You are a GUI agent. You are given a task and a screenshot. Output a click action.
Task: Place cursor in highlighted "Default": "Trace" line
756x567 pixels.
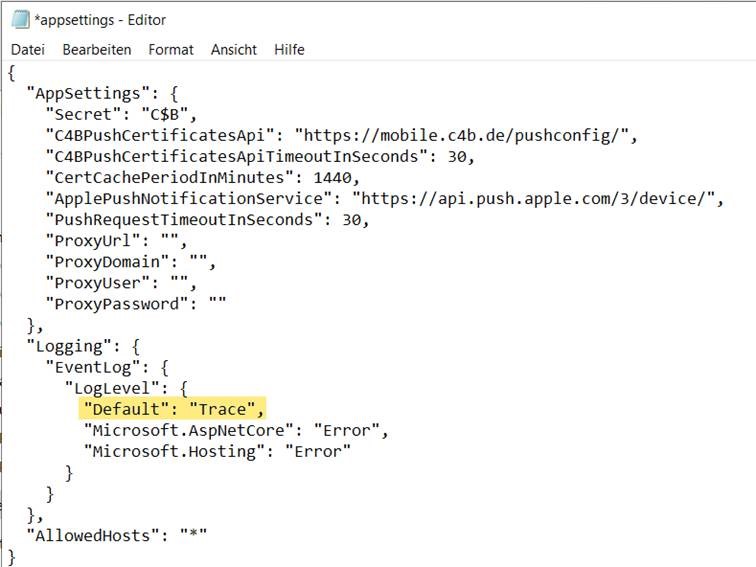tap(173, 409)
